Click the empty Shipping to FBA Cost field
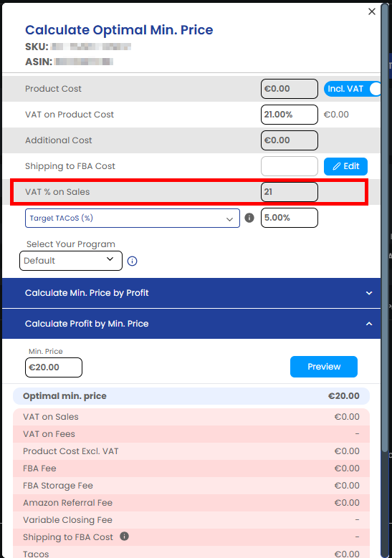The height and width of the screenshot is (558, 392). [290, 166]
